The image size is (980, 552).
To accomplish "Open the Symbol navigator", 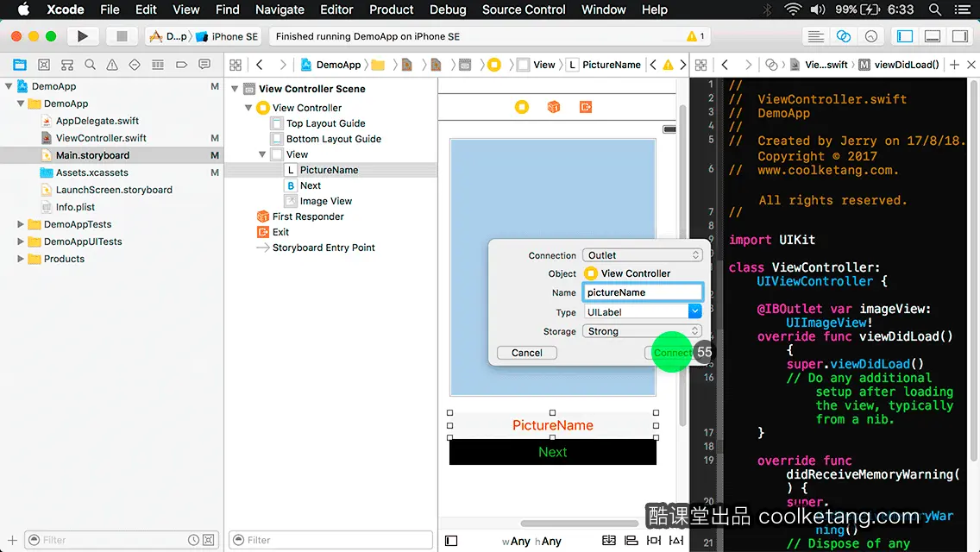I will click(x=44, y=65).
